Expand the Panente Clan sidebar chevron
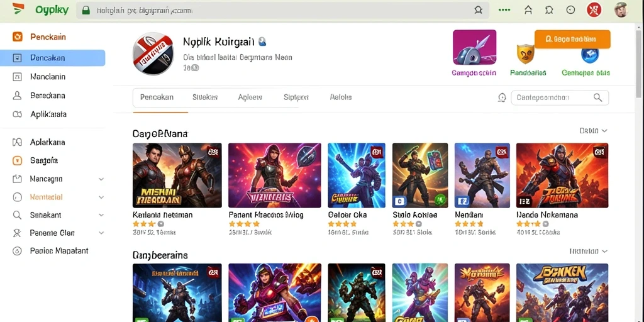 point(101,233)
